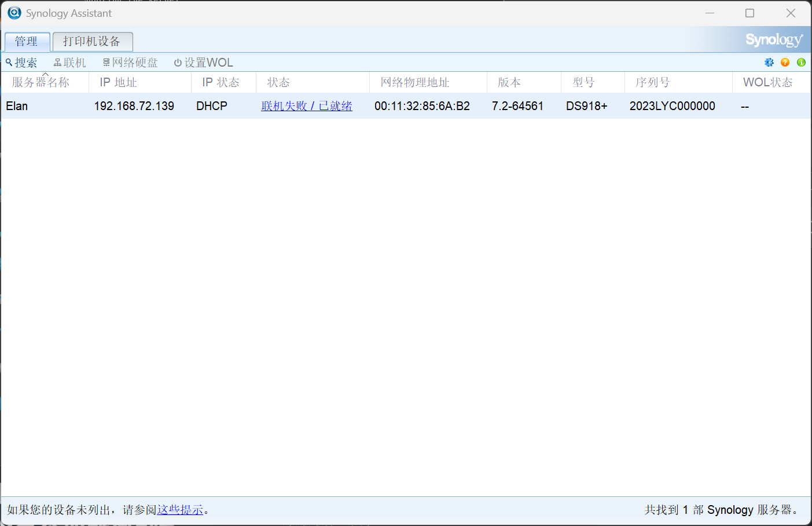Open the 这些提示 tips link
Screen dimensions: 812x526
[x=180, y=510]
